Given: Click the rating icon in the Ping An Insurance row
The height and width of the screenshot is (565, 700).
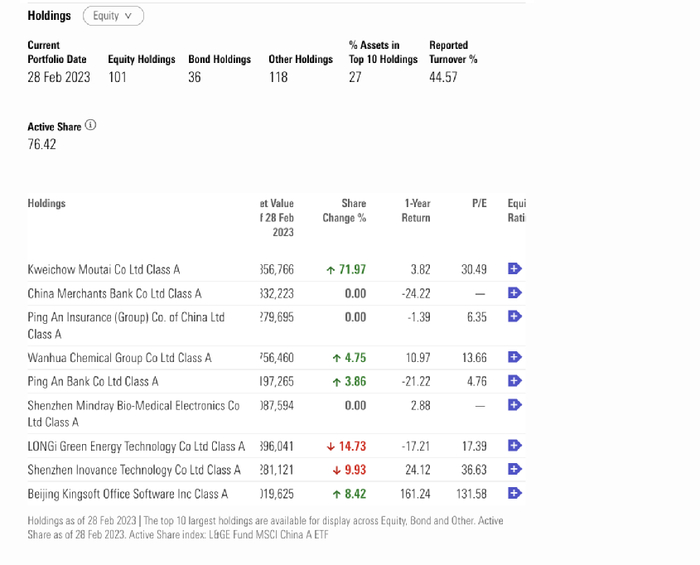Looking at the screenshot, I should coord(515,316).
